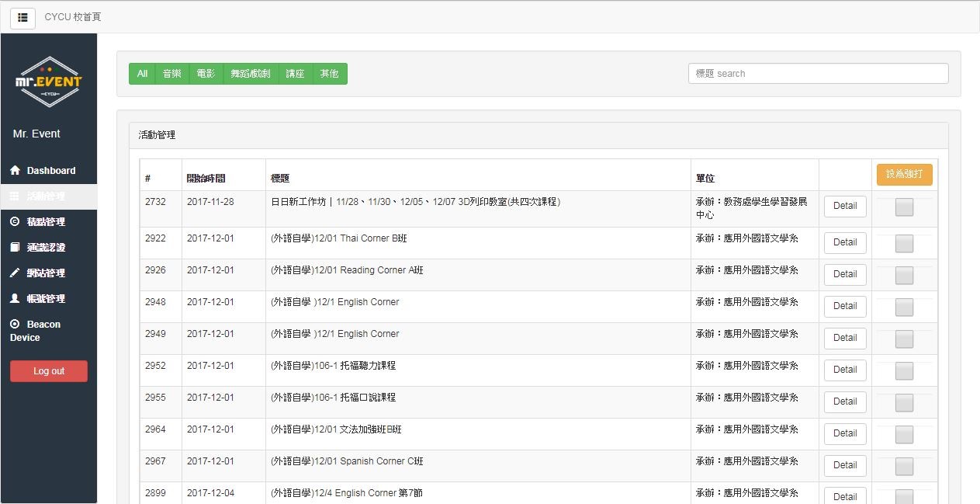Click the title 12/01 文法加強班B班
Viewport: 980px width, 504px height.
point(336,429)
